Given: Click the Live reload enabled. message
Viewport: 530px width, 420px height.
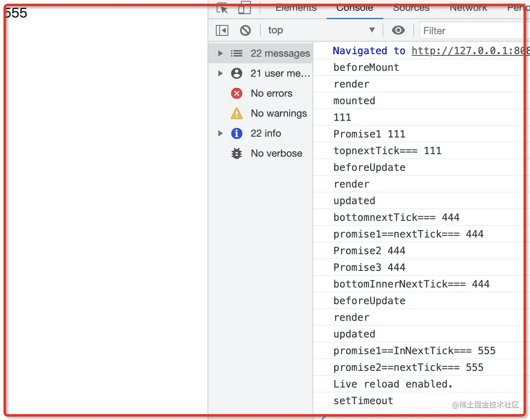Looking at the screenshot, I should [x=421, y=384].
